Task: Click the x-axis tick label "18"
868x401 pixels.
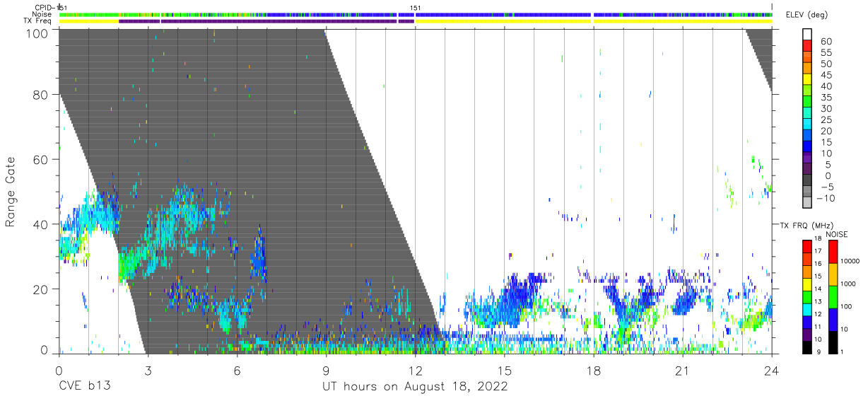Action: (x=593, y=371)
